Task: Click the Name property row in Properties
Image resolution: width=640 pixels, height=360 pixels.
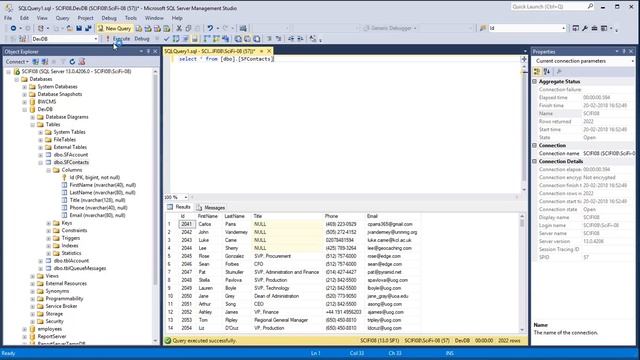Action: pyautogui.click(x=584, y=113)
